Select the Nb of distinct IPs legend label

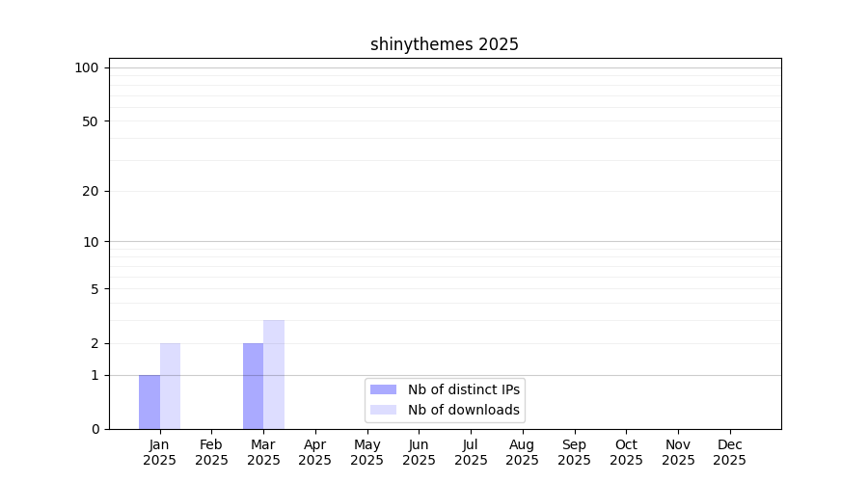pos(464,389)
